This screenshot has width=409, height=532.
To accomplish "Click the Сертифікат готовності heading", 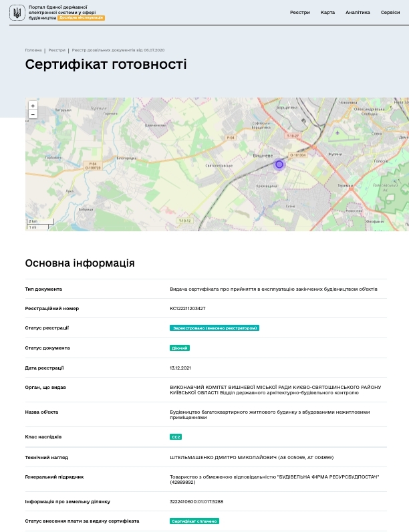I will [106, 64].
